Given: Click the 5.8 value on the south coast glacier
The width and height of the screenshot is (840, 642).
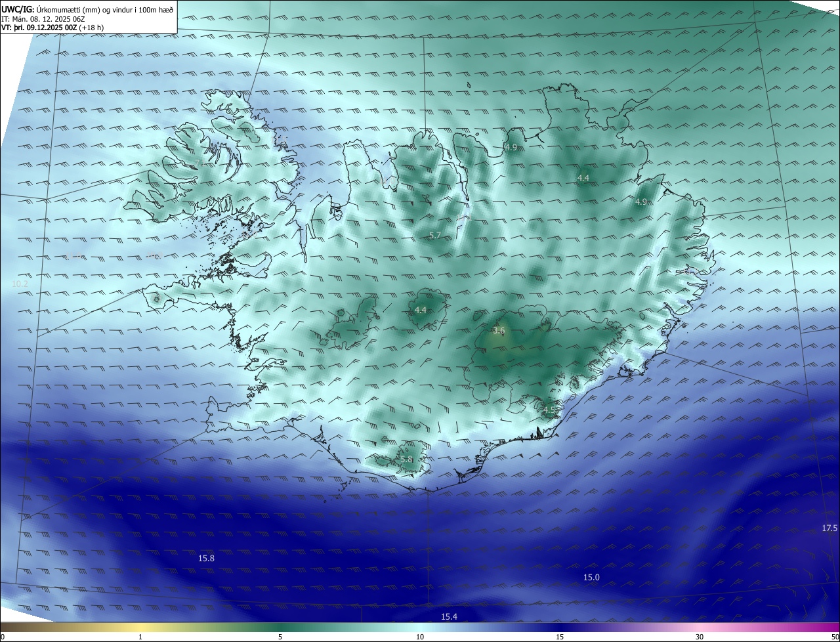Looking at the screenshot, I should coord(407,460).
